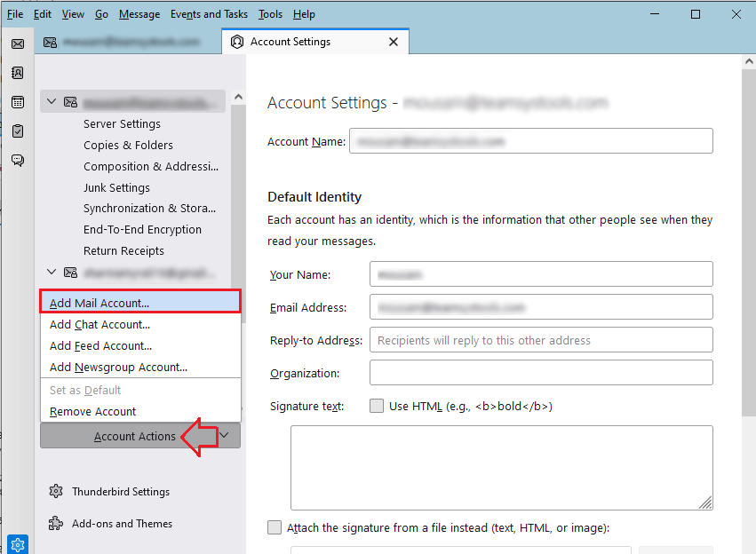The width and height of the screenshot is (756, 554).
Task: Click the Your Name field
Action: [x=541, y=274]
